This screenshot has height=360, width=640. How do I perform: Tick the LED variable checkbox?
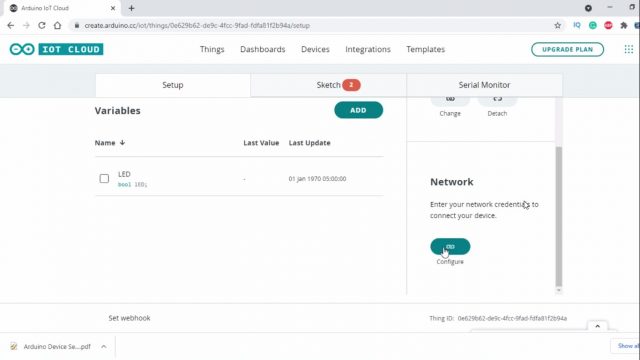(104, 178)
